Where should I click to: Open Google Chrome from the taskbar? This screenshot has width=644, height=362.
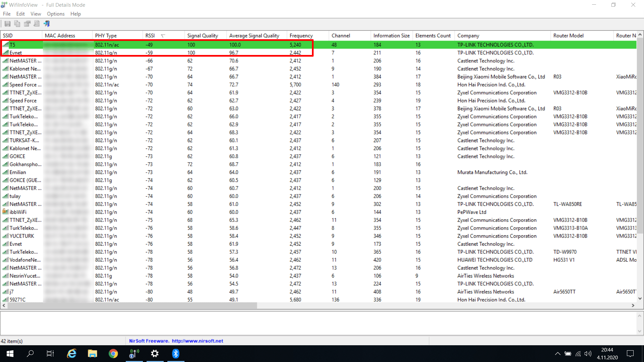point(113,354)
